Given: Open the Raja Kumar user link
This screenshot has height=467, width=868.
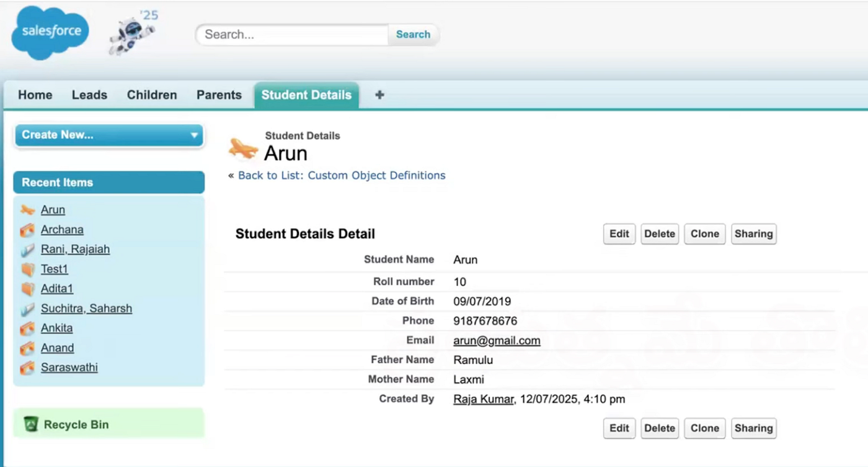Looking at the screenshot, I should tap(484, 399).
